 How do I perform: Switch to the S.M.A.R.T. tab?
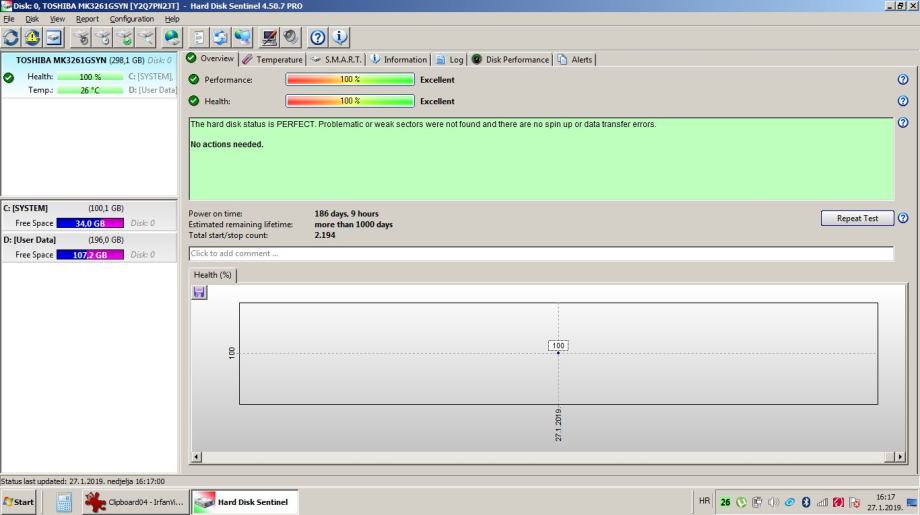[336, 59]
